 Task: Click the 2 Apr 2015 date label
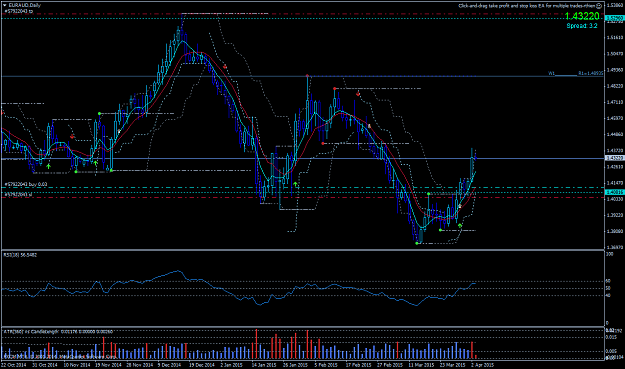point(483,365)
